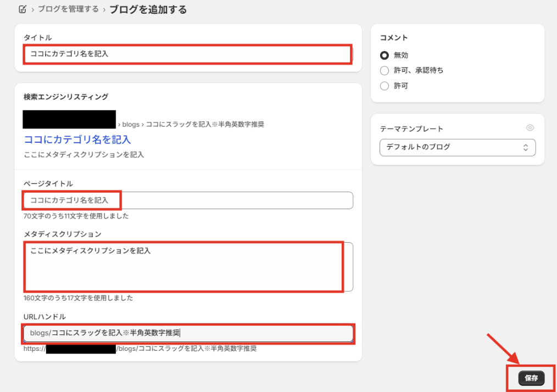Click the blogs path in search preview
The width and height of the screenshot is (557, 392).
(131, 125)
